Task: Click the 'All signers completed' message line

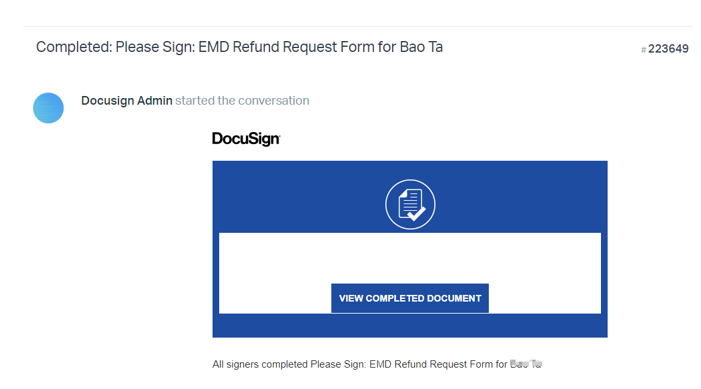Action: point(377,364)
